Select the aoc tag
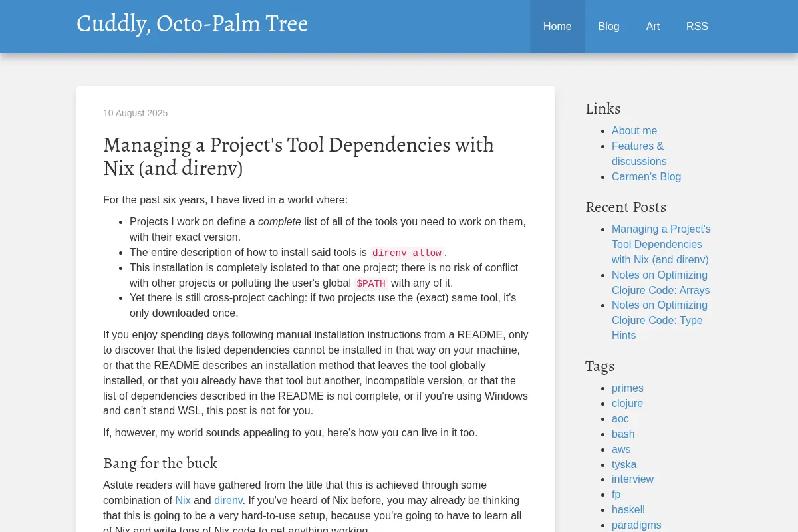798x532 pixels. pos(620,418)
